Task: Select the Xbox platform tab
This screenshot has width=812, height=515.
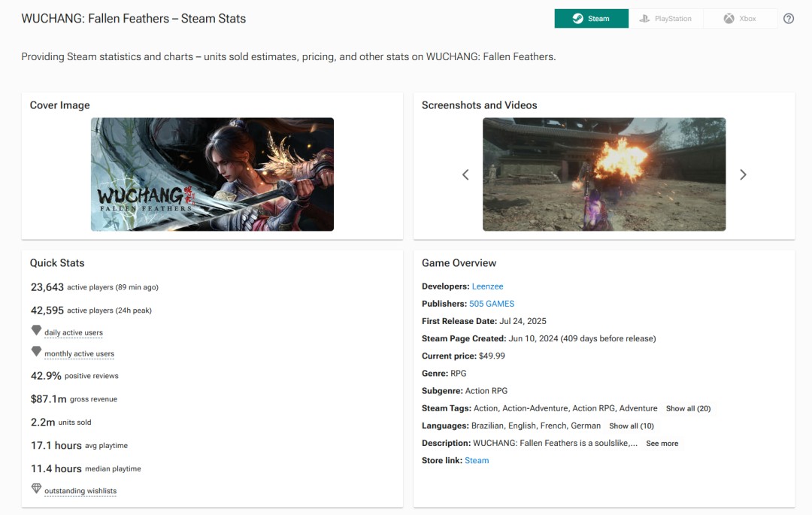Action: point(740,19)
